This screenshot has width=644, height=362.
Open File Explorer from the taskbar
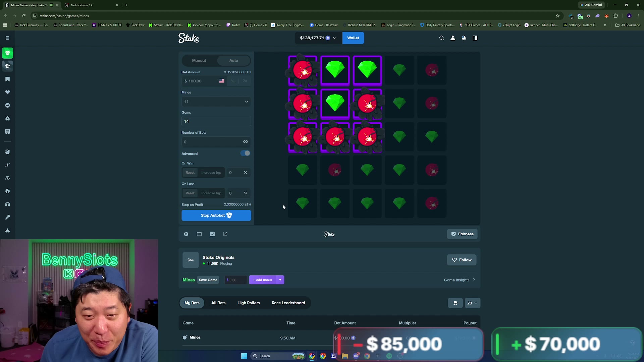coord(345,356)
